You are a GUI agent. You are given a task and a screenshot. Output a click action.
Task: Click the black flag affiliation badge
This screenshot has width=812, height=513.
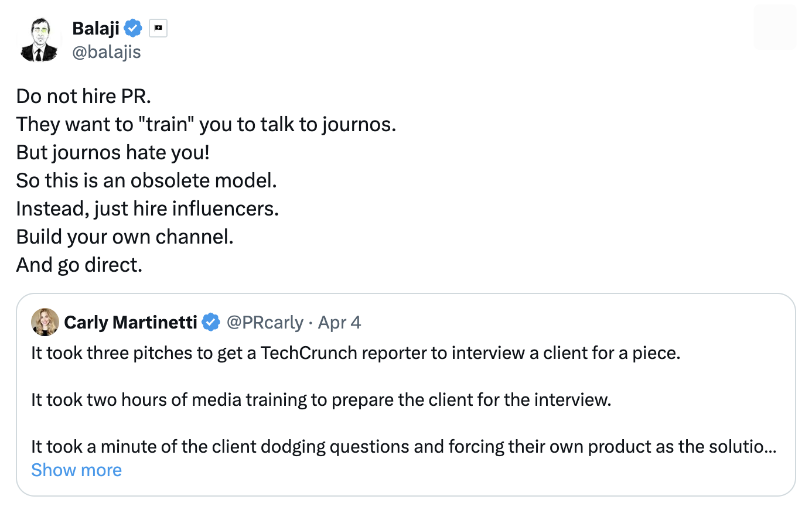click(x=158, y=28)
